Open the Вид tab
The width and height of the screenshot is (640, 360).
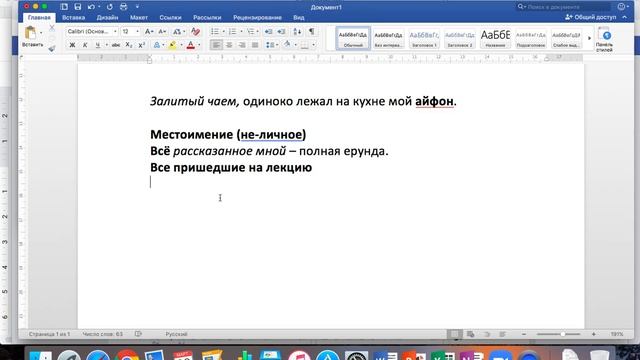click(x=298, y=18)
